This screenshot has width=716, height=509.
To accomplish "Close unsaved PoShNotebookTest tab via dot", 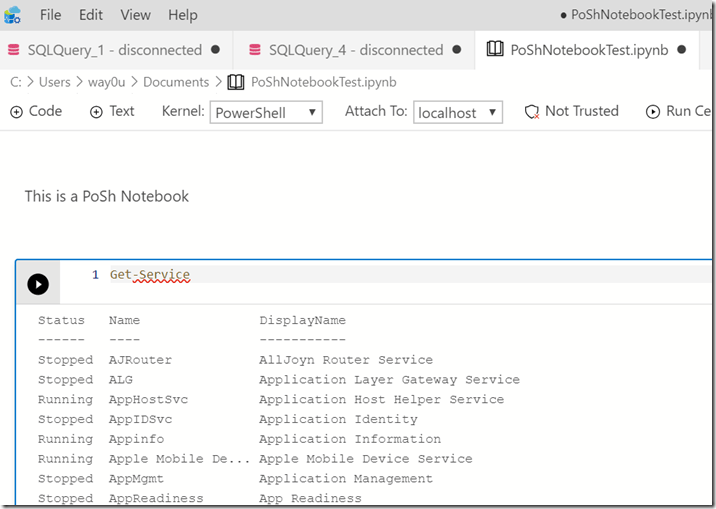I will click(682, 49).
